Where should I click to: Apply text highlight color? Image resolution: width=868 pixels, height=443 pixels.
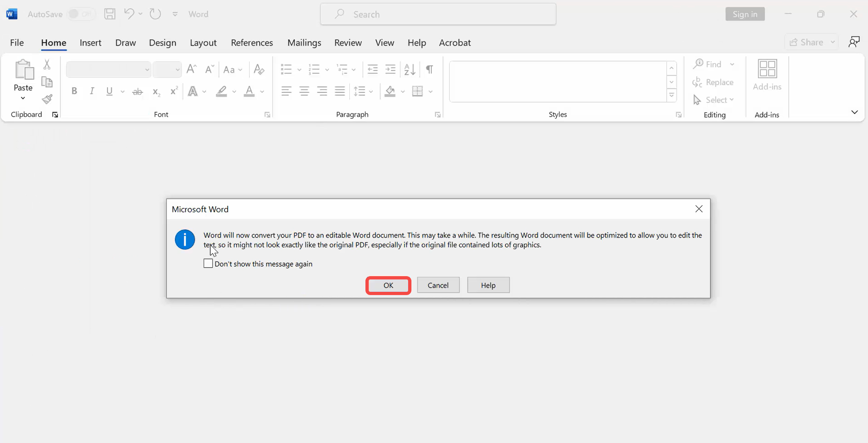click(221, 91)
